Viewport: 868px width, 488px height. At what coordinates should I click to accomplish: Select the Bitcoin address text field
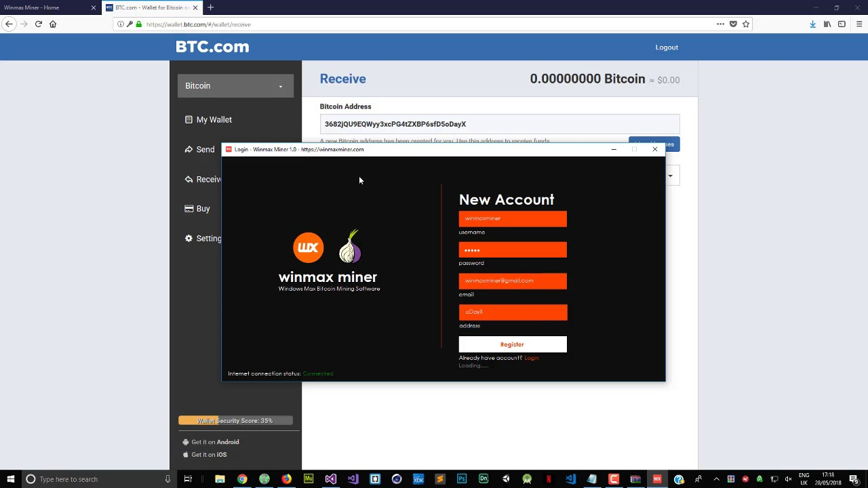click(500, 124)
